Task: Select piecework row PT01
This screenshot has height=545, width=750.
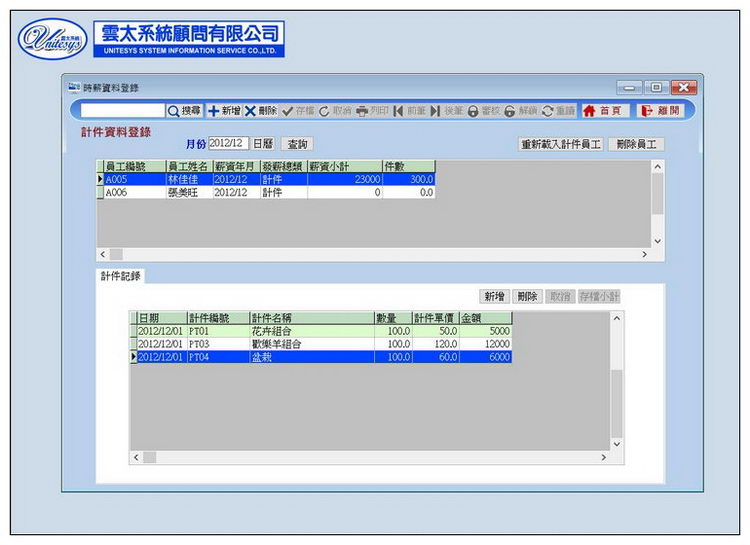Action: [x=321, y=331]
